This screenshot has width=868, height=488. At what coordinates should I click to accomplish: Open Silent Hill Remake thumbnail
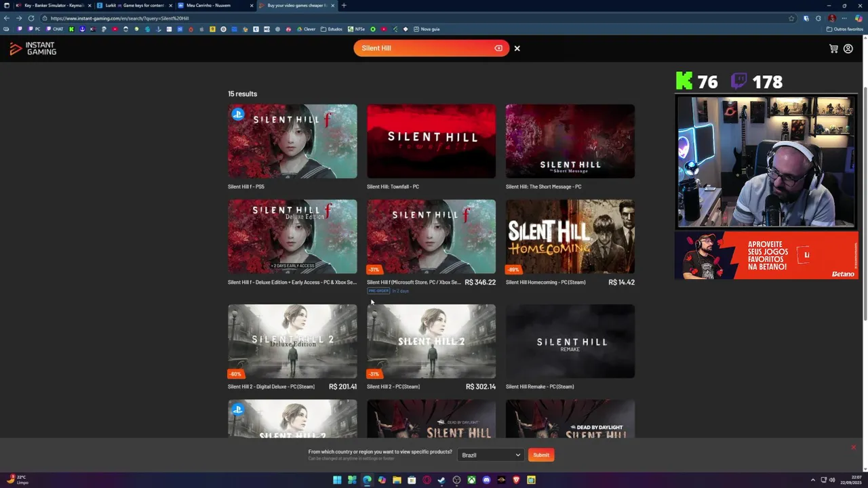click(x=570, y=341)
